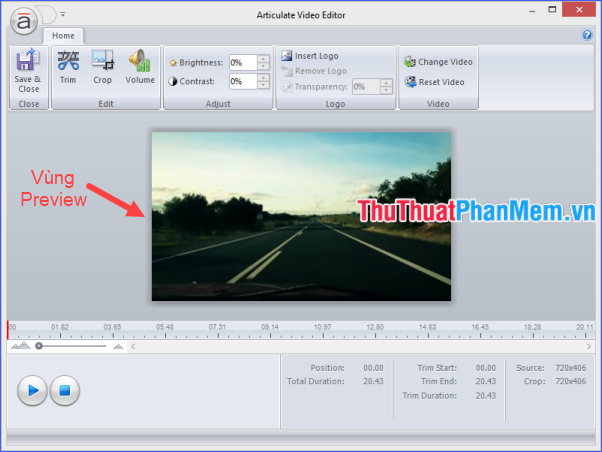Click the Contrast value field
602x452 pixels.
[243, 81]
